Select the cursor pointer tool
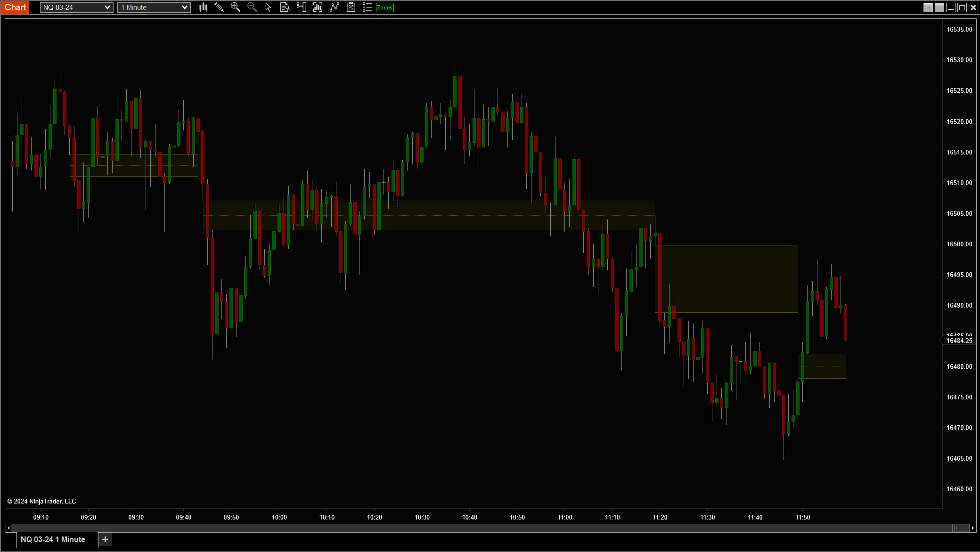The image size is (980, 552). tap(268, 7)
